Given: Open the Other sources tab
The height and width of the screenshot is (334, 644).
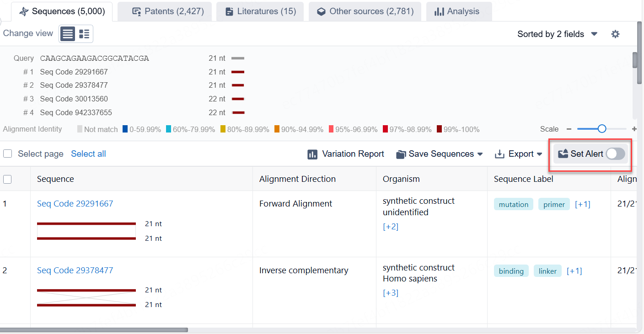Looking at the screenshot, I should pyautogui.click(x=365, y=11).
